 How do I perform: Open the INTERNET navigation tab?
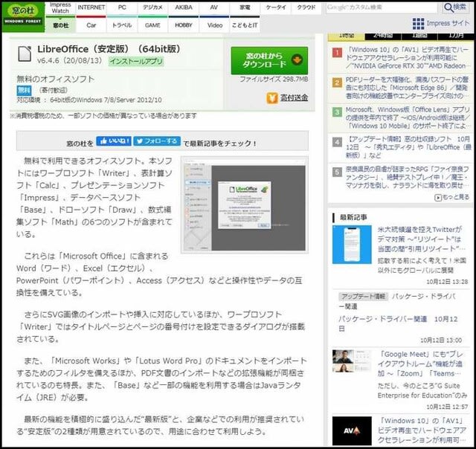click(91, 7)
